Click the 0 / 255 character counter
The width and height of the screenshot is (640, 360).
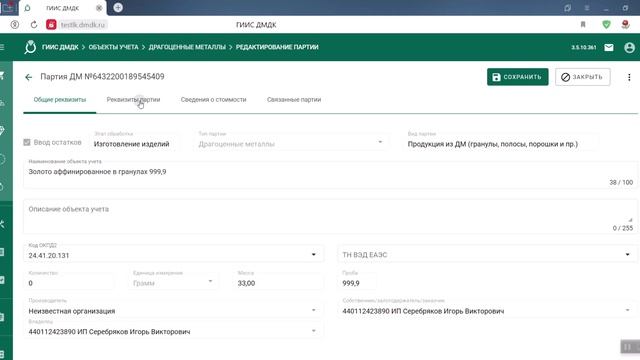(x=622, y=228)
